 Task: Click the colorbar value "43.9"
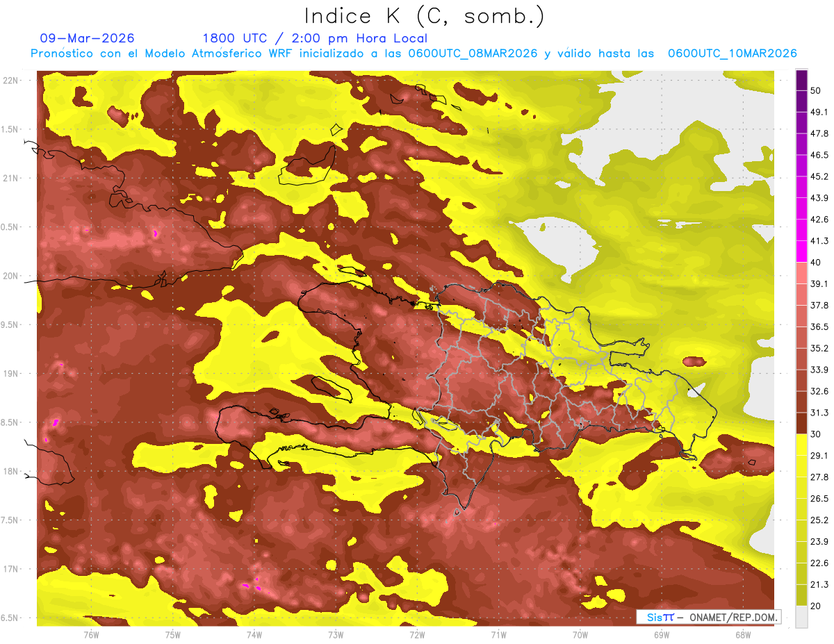tap(819, 198)
